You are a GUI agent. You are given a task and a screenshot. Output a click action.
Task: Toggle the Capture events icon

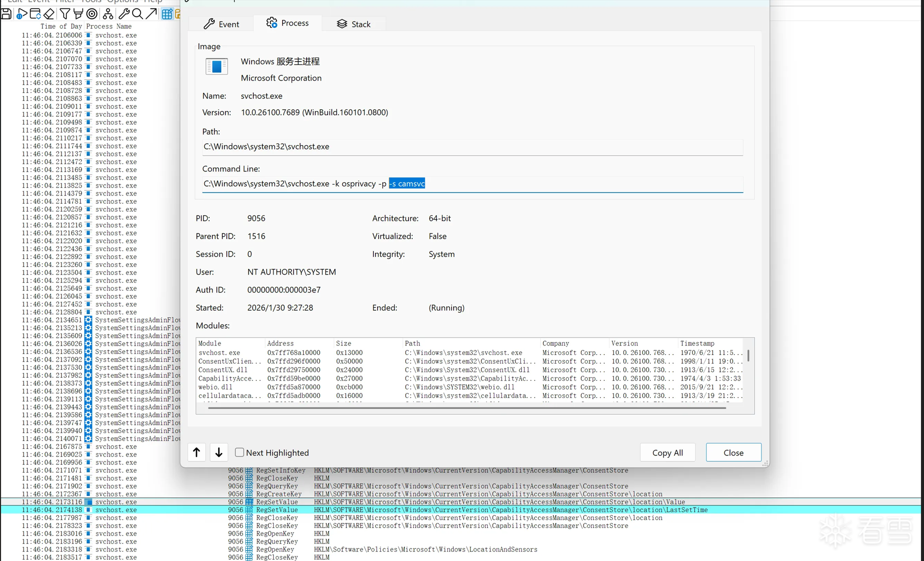pyautogui.click(x=21, y=14)
